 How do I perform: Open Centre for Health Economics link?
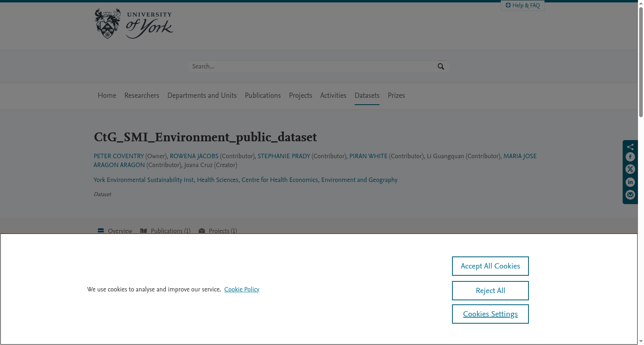point(280,180)
